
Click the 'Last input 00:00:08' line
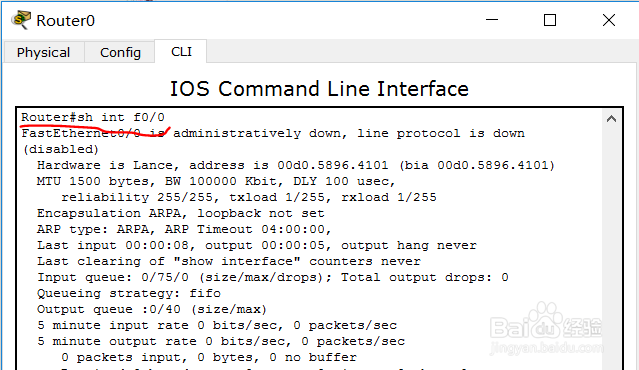coord(257,245)
